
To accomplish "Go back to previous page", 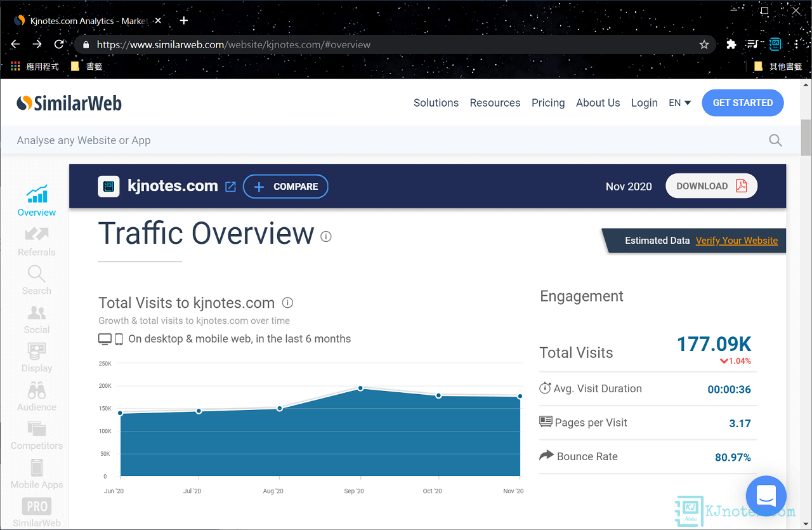I will (x=16, y=44).
